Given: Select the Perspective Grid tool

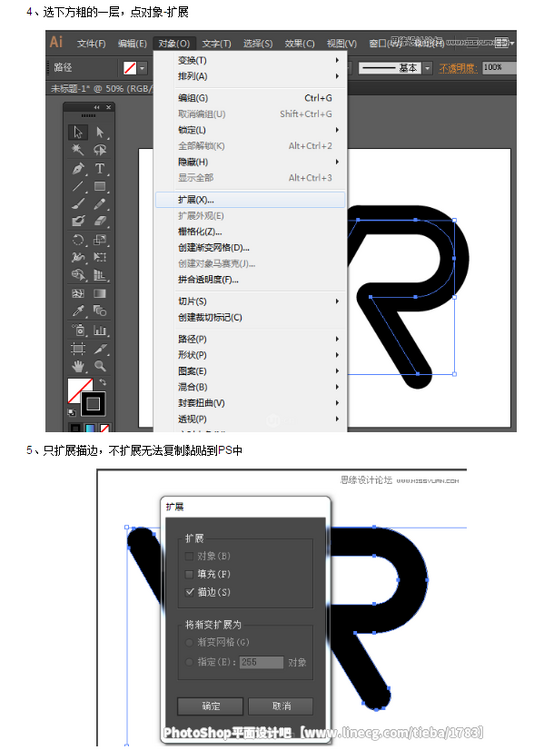Looking at the screenshot, I should click(x=100, y=275).
